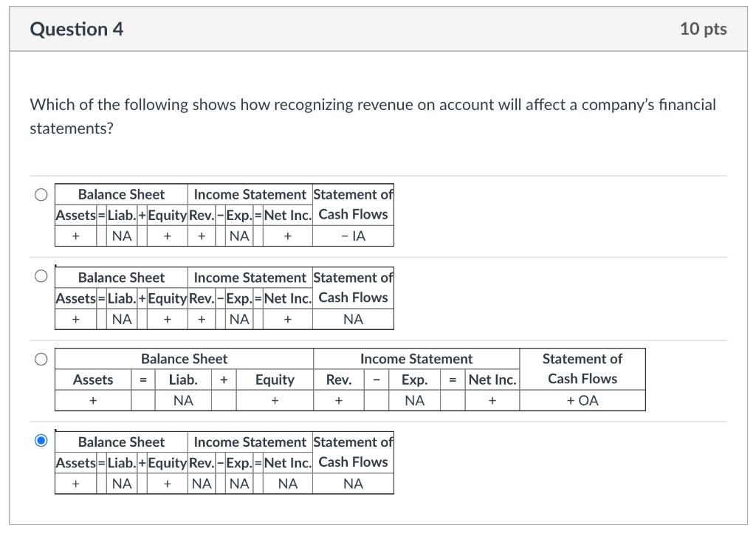Click the question text about recognizing revenue
The width and height of the screenshot is (756, 542).
pos(373,116)
